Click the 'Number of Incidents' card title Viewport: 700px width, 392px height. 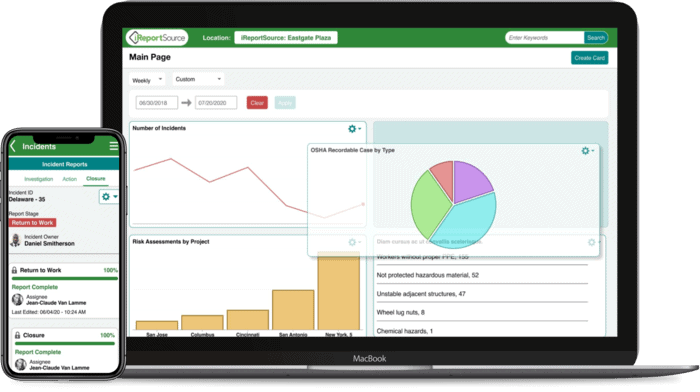click(x=159, y=128)
